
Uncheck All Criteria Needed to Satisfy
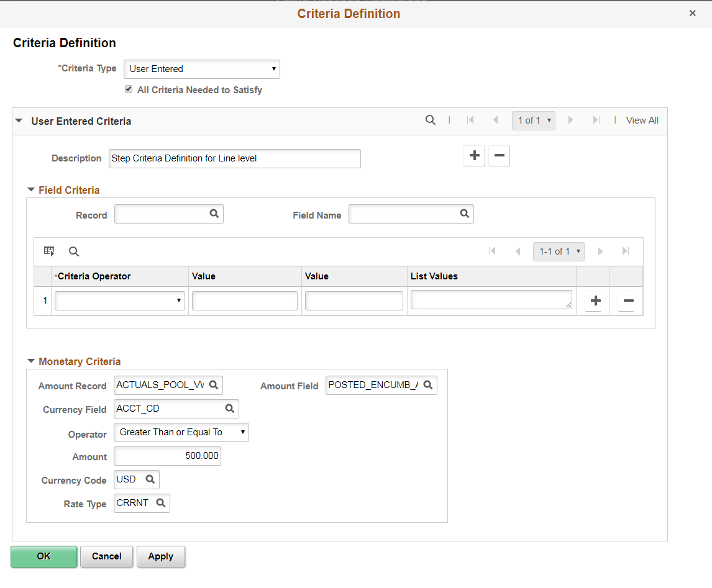pyautogui.click(x=128, y=89)
